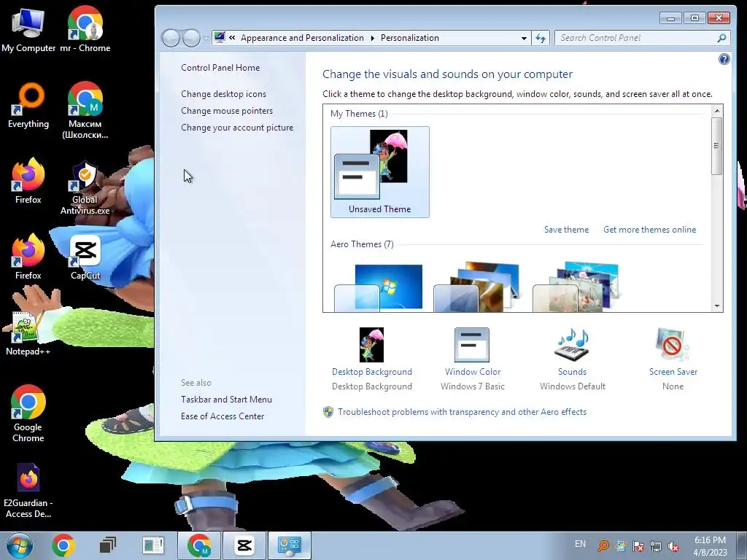Click the Action Center flag tray icon
Viewport: 747px width, 560px height.
point(638,546)
